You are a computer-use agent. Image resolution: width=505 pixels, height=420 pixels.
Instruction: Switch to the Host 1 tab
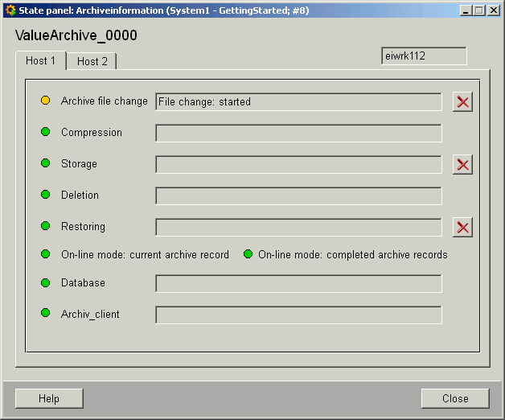tap(41, 61)
